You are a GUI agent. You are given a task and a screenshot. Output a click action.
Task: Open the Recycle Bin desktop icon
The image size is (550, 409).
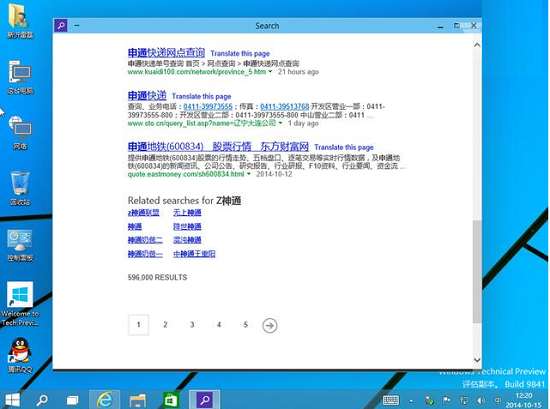pyautogui.click(x=20, y=188)
